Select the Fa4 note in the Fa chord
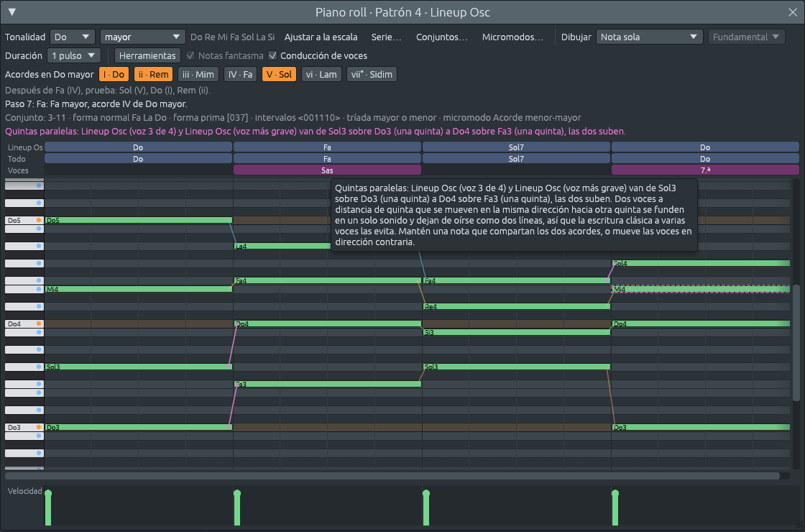Screen dimensions: 805x532 (x=327, y=281)
